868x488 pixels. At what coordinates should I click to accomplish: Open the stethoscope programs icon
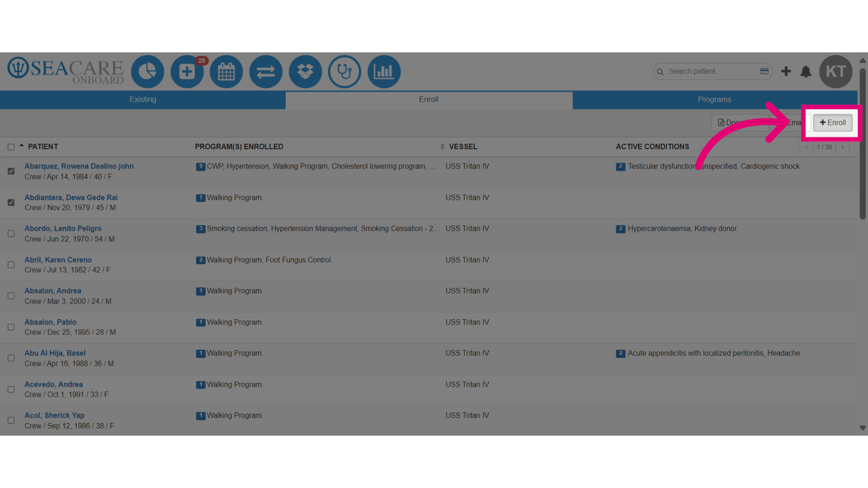pyautogui.click(x=344, y=71)
